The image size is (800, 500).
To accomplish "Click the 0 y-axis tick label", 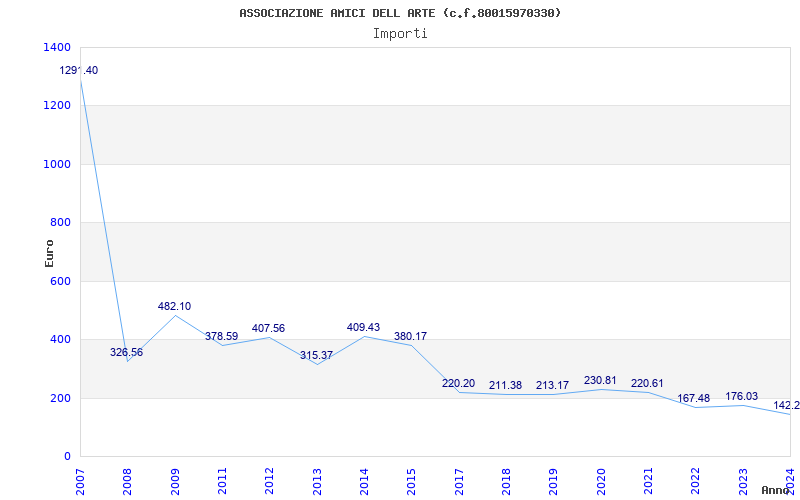I will (x=67, y=457).
